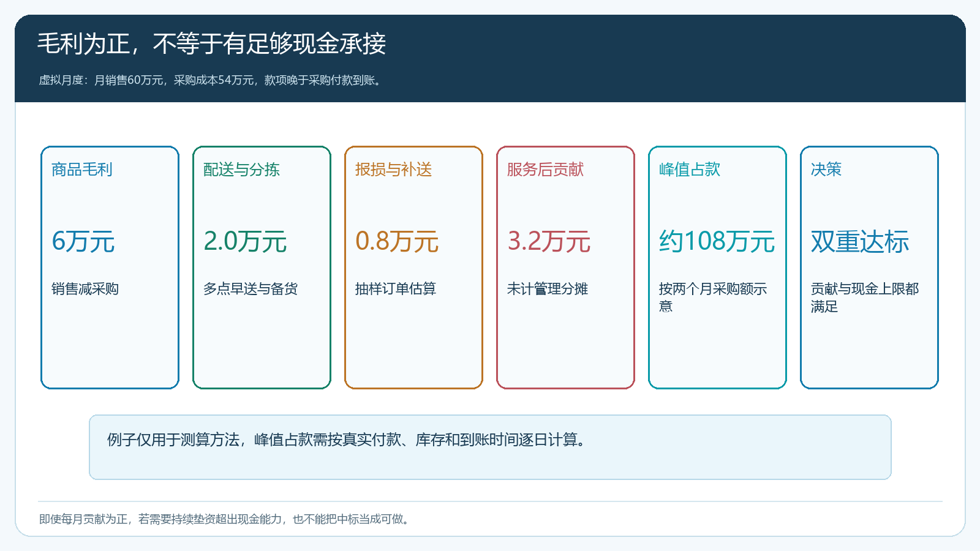
Task: Click the 配送与分拣 card heading
Action: point(241,170)
